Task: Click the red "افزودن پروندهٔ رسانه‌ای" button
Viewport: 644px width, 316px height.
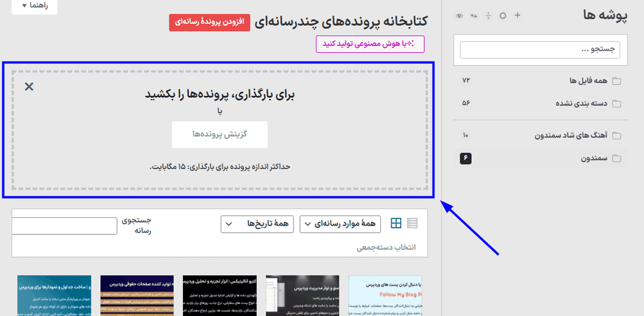Action: pos(210,22)
